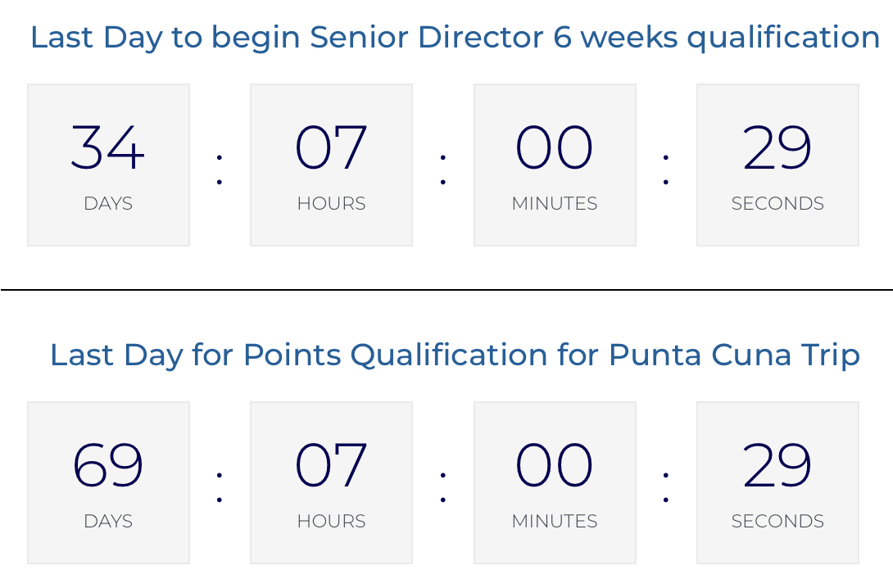
Task: Click the Punta Cuna 00 minutes box
Action: [555, 482]
